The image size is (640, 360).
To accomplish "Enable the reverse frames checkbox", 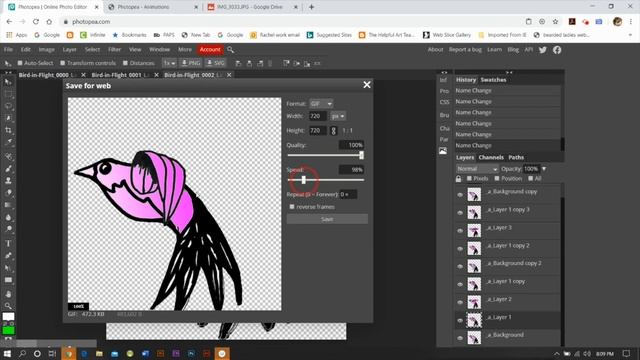I will click(292, 207).
